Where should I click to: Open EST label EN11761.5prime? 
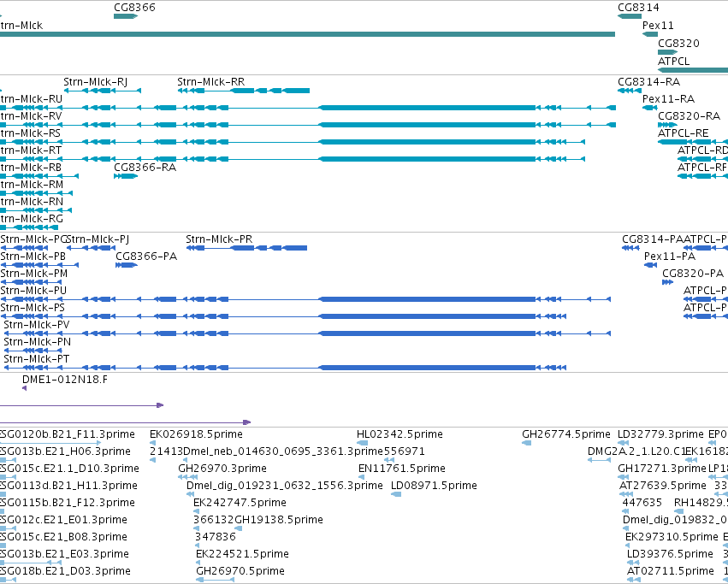click(x=401, y=469)
